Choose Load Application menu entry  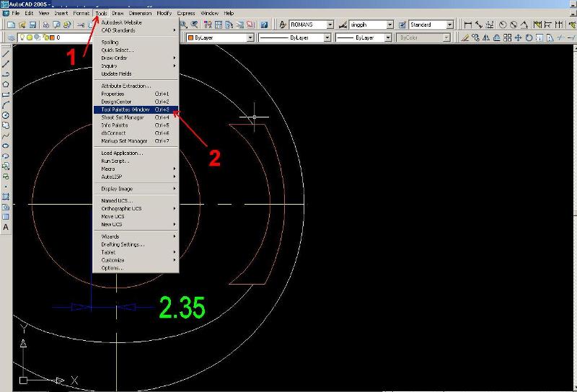pyautogui.click(x=136, y=153)
